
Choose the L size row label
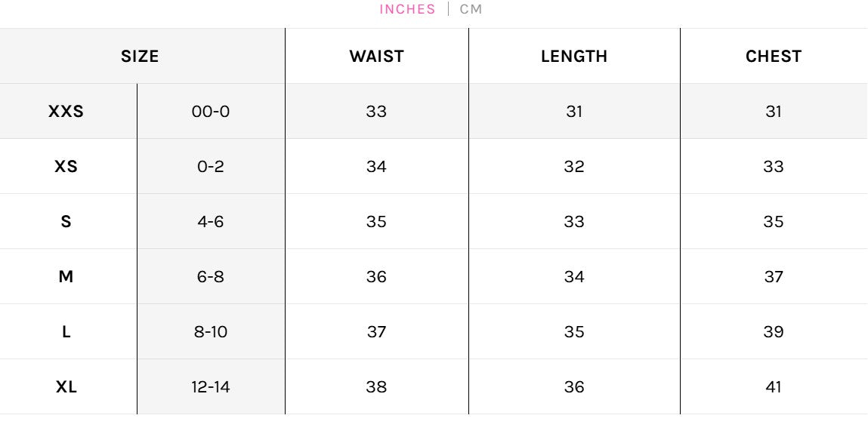pyautogui.click(x=66, y=332)
